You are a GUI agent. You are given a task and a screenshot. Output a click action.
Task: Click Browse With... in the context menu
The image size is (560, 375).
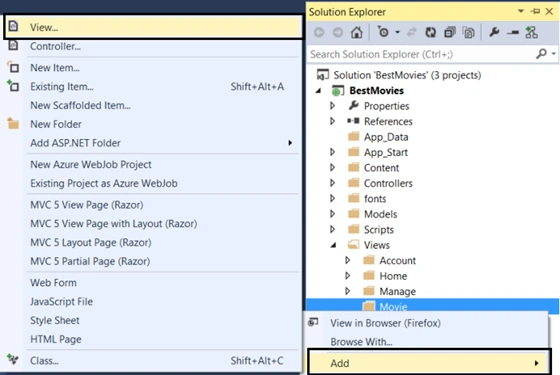point(427,342)
